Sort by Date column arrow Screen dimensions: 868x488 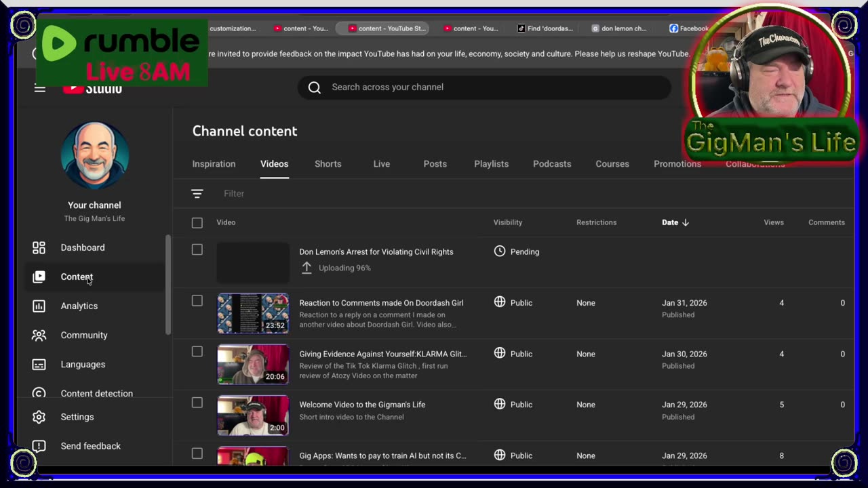click(x=686, y=222)
